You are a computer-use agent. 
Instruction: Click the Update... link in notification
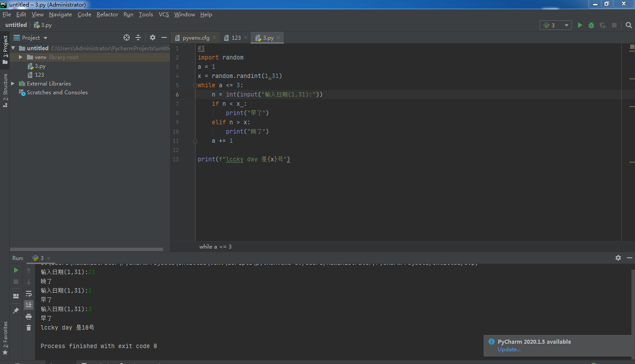tap(509, 349)
